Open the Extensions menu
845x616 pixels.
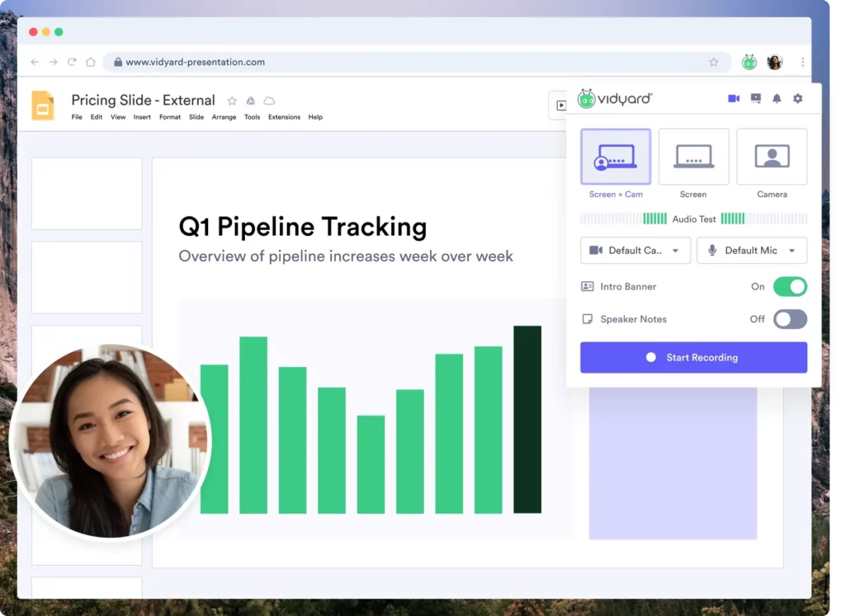(x=284, y=117)
